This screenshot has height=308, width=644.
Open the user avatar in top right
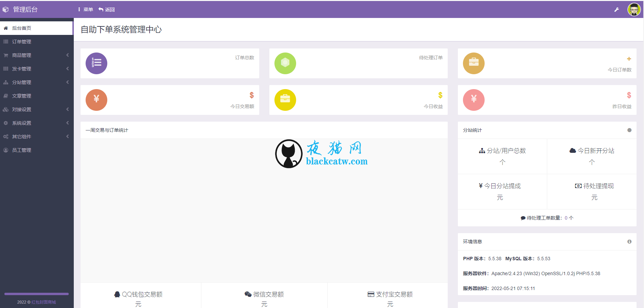click(634, 9)
